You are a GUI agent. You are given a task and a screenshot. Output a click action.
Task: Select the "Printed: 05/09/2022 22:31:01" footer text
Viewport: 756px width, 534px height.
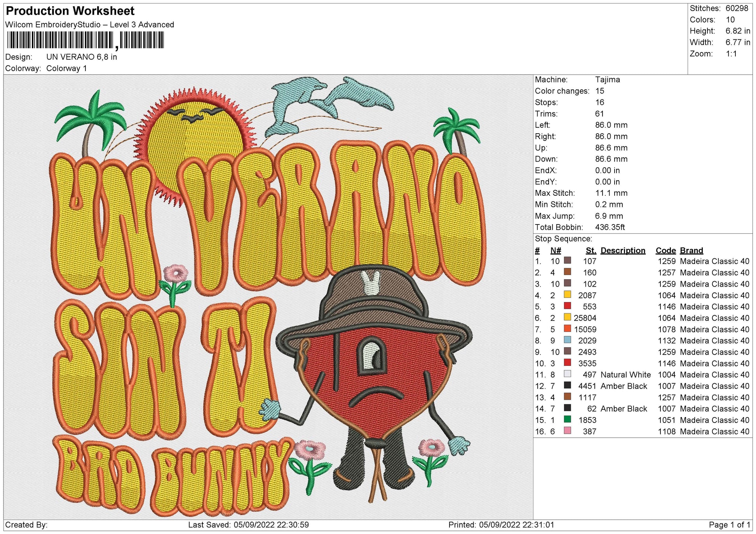point(501,525)
